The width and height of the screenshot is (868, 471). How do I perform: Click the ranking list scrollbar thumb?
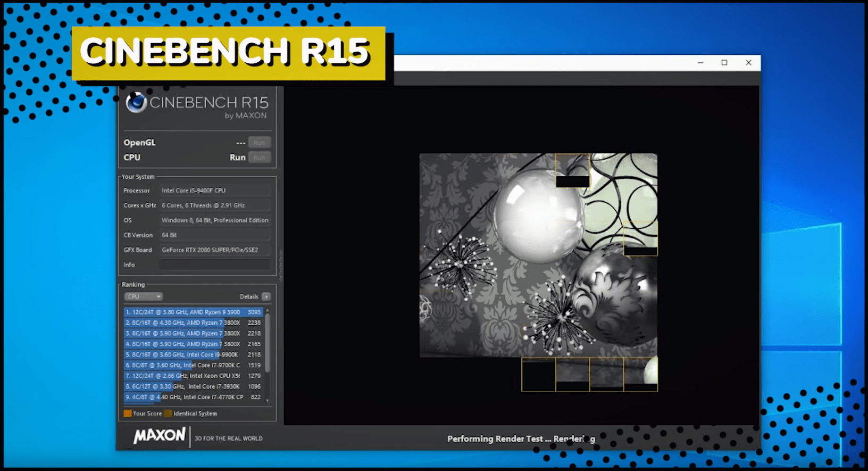coord(268,343)
